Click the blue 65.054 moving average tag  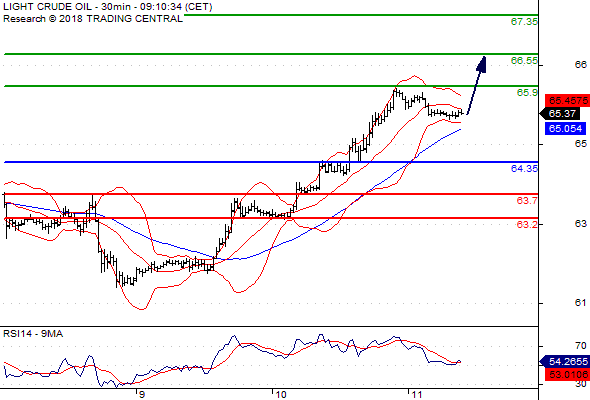[566, 129]
